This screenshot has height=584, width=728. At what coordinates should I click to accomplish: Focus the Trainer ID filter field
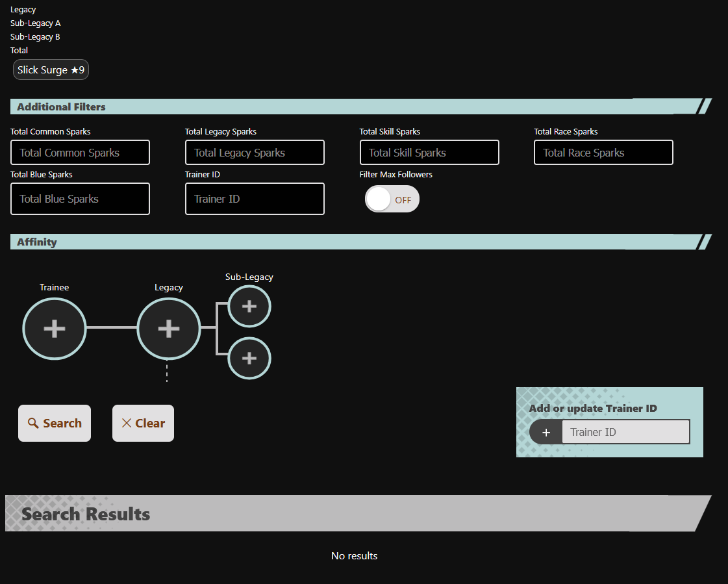255,199
